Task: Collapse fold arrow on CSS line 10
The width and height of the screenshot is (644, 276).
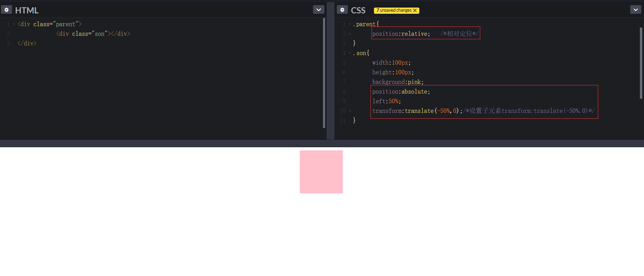Action: click(x=350, y=111)
